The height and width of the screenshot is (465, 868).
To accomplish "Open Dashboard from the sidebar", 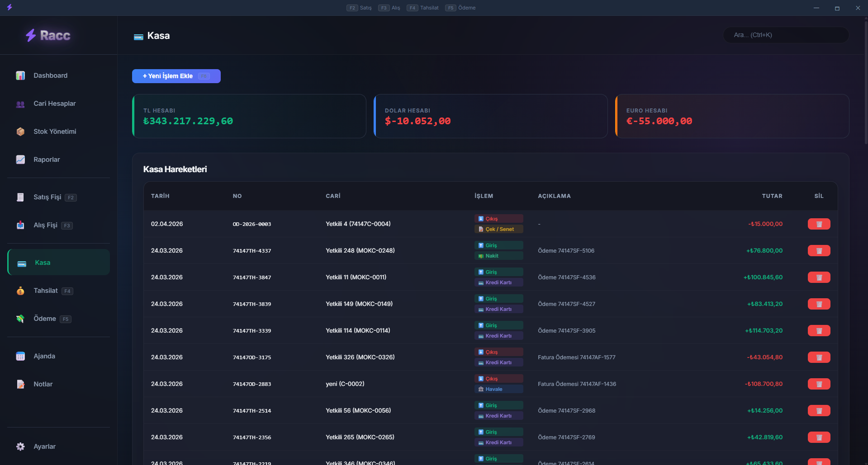I will 50,75.
